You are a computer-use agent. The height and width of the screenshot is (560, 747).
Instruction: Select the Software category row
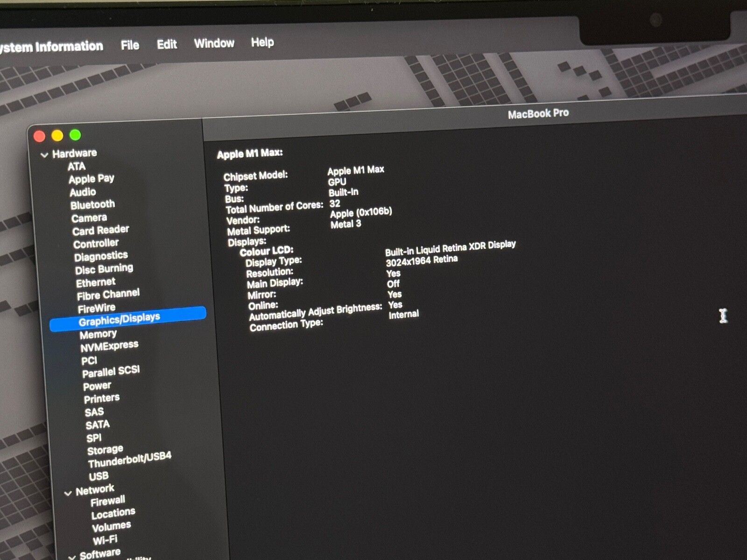(100, 554)
